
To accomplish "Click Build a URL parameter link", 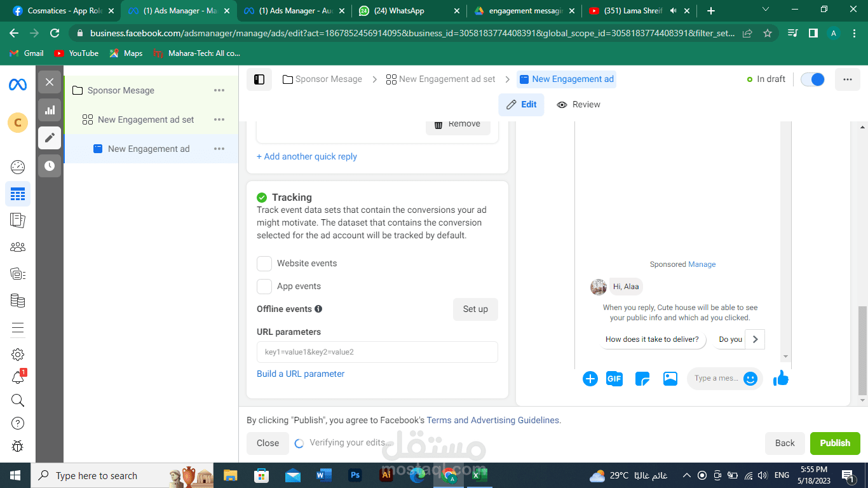I will [301, 374].
